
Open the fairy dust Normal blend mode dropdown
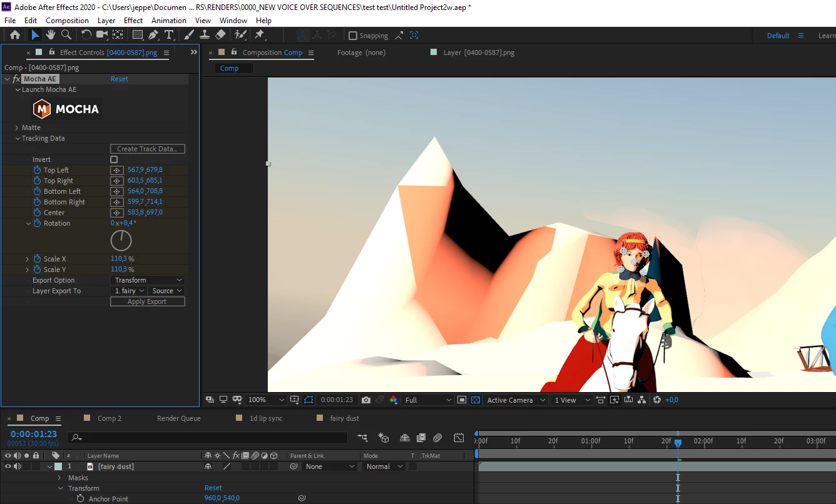coord(385,466)
